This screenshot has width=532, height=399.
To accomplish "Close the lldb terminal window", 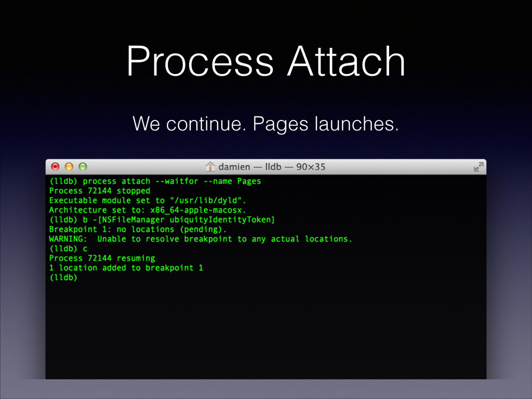I will (x=55, y=167).
